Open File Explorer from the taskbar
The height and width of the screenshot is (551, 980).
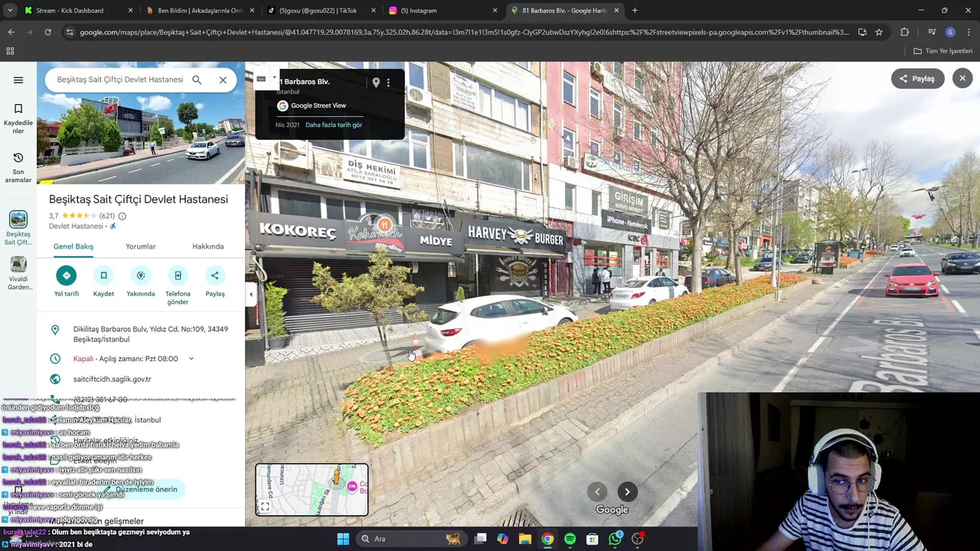click(x=525, y=539)
